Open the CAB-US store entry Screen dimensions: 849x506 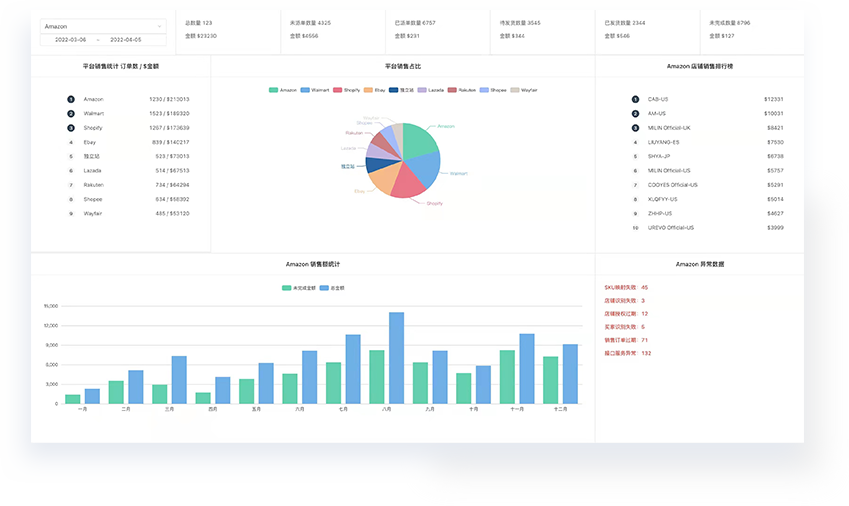coord(708,99)
